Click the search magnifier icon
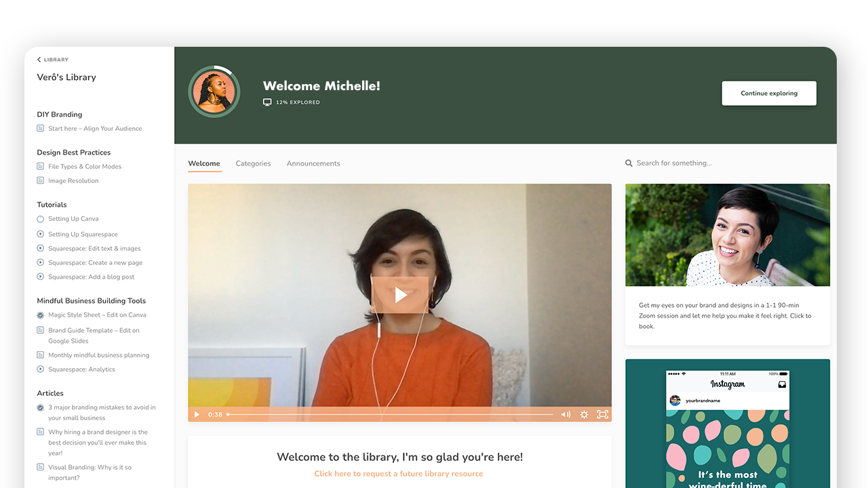Screen dimensions: 868x488 [x=629, y=163]
